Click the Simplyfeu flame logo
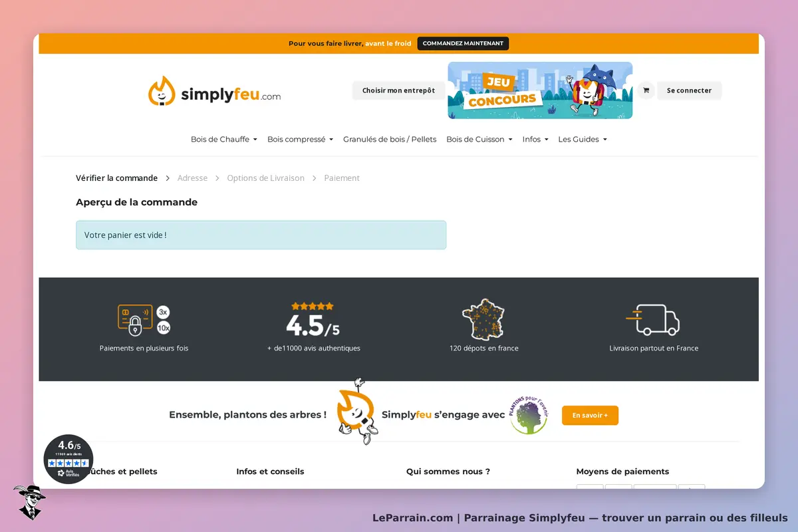Screen dimensions: 798x532 pos(214,91)
